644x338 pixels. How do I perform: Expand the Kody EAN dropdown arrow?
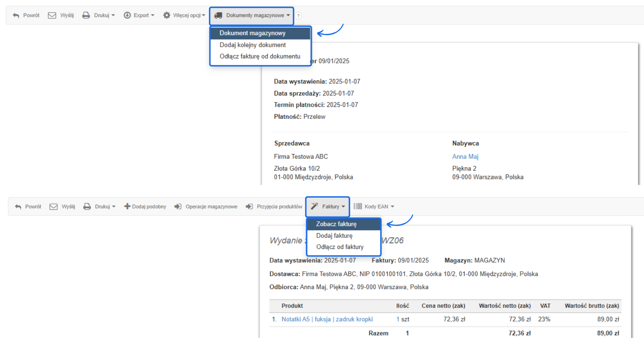coord(392,207)
